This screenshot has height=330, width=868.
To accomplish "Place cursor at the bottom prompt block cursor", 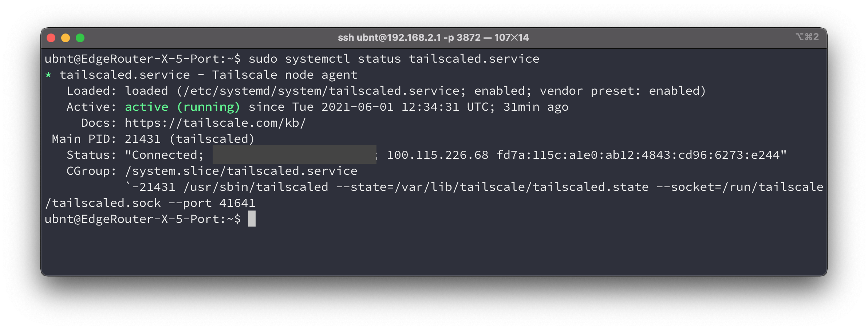I will pos(252,219).
